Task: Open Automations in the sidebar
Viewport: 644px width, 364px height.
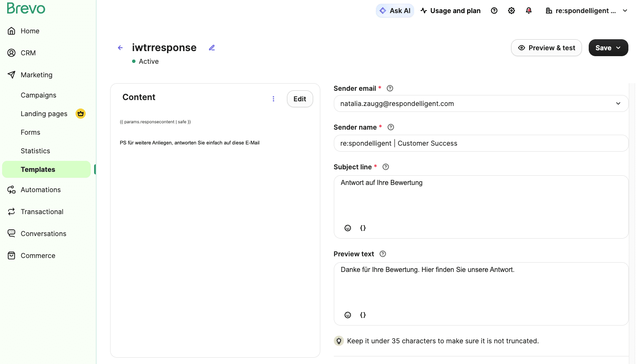Action: (41, 190)
